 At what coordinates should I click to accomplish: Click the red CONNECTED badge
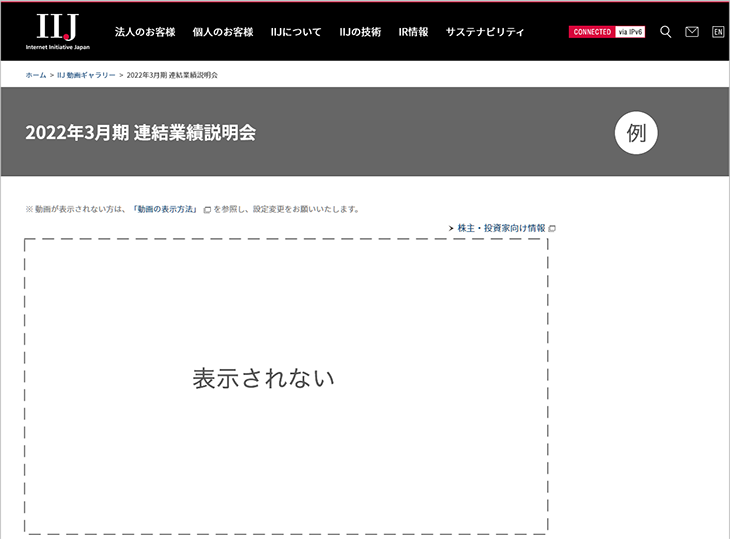click(592, 32)
